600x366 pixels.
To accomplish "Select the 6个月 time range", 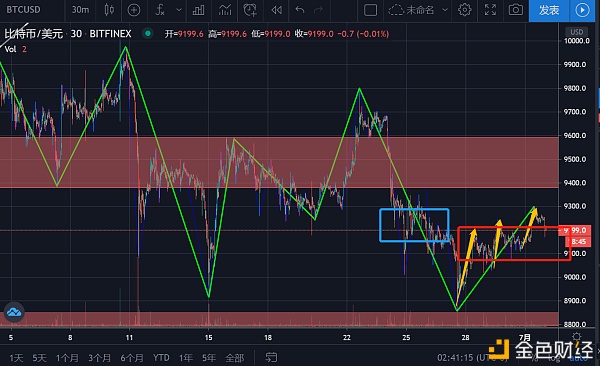I will (x=132, y=358).
